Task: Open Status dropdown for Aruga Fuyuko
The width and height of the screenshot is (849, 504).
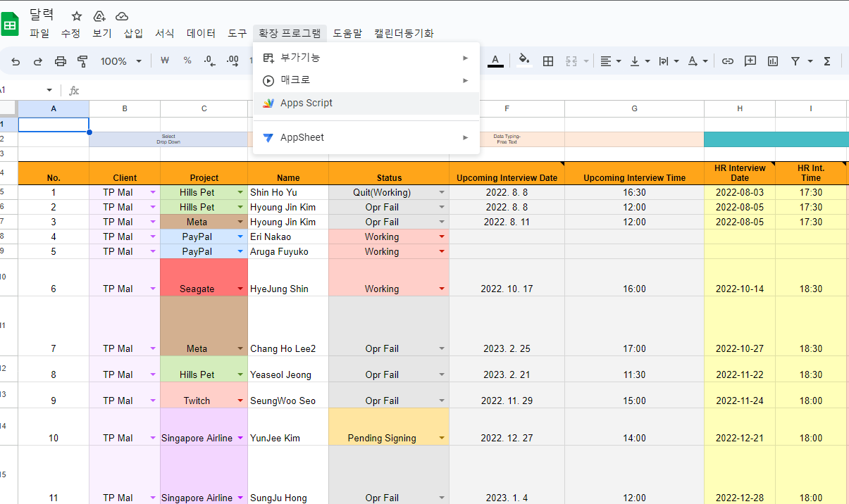Action: [x=442, y=251]
